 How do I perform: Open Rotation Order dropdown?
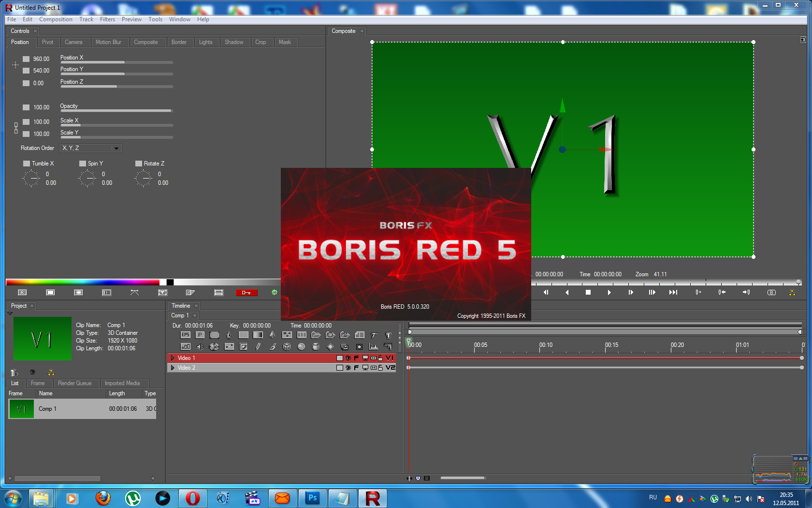click(90, 148)
